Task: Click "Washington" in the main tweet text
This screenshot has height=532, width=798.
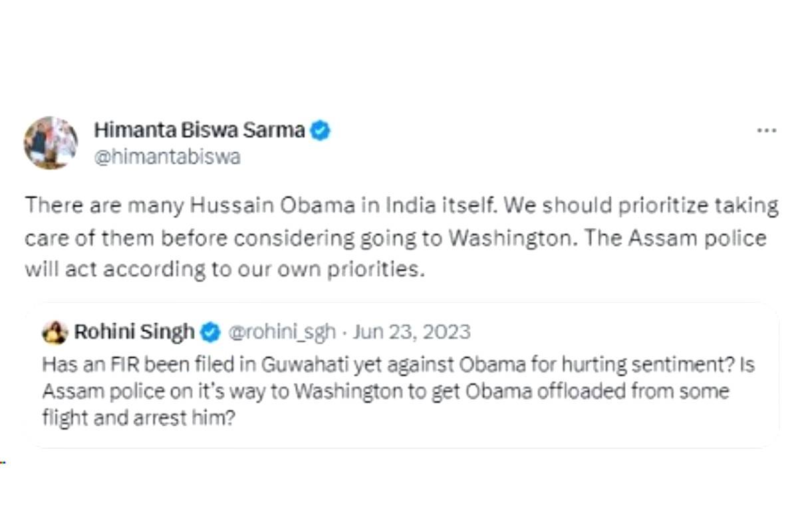Action: coord(511,238)
